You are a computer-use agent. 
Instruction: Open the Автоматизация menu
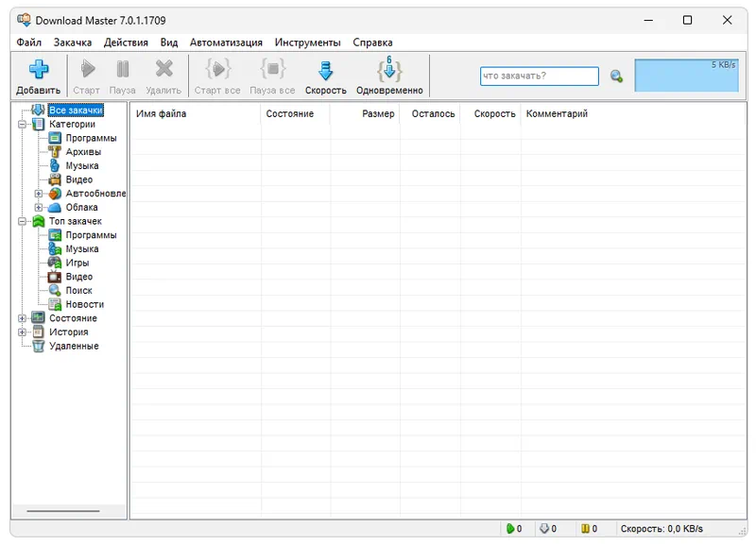click(226, 43)
